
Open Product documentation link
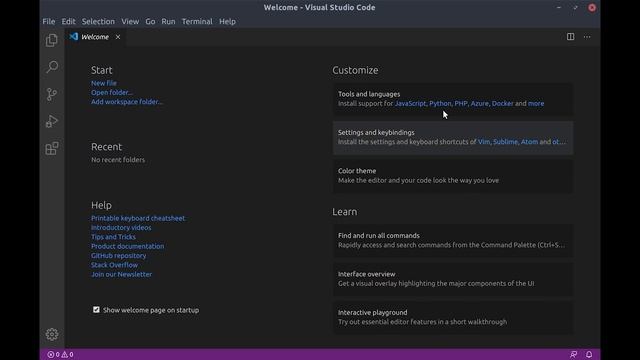click(x=128, y=246)
